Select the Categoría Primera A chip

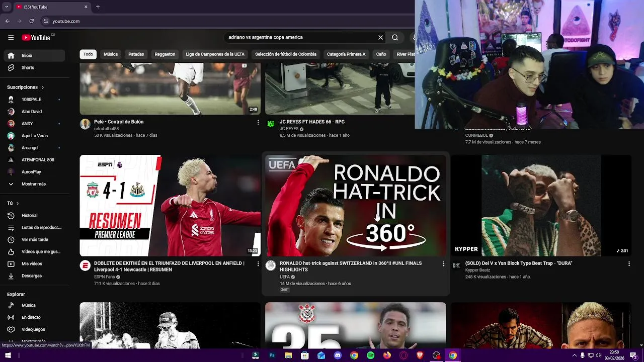point(346,54)
